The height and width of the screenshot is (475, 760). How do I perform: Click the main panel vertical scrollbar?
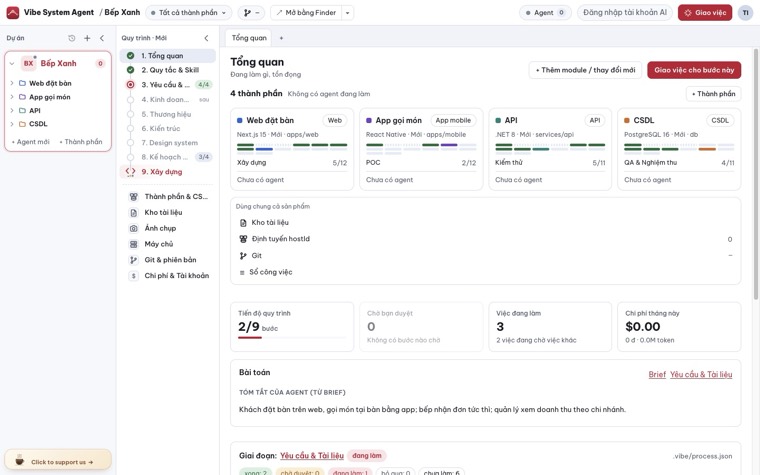click(756, 174)
